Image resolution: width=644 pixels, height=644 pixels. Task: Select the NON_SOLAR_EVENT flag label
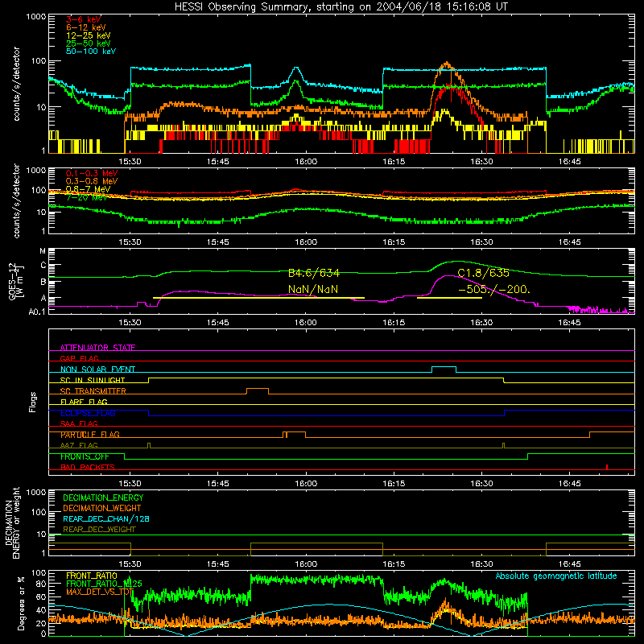[x=97, y=369]
